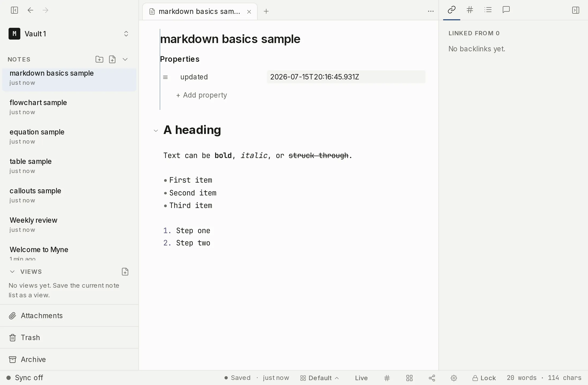Open the Notes sort options chevron
The image size is (588, 385).
(x=125, y=59)
